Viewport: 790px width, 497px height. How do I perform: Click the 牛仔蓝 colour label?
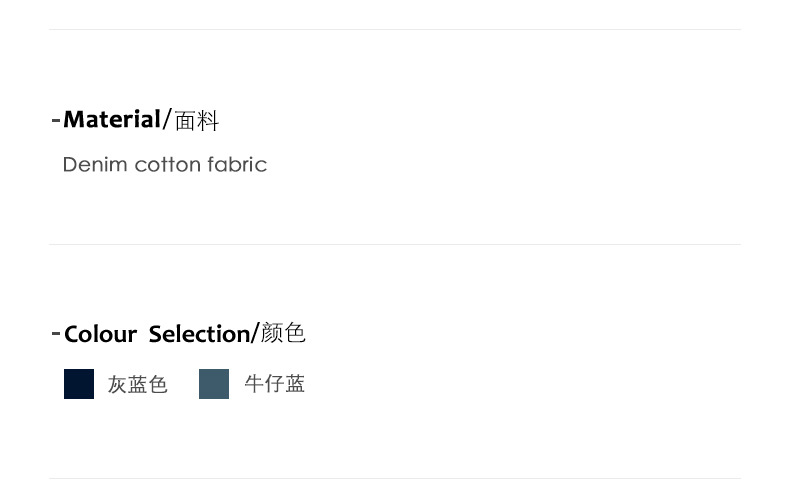(x=275, y=384)
